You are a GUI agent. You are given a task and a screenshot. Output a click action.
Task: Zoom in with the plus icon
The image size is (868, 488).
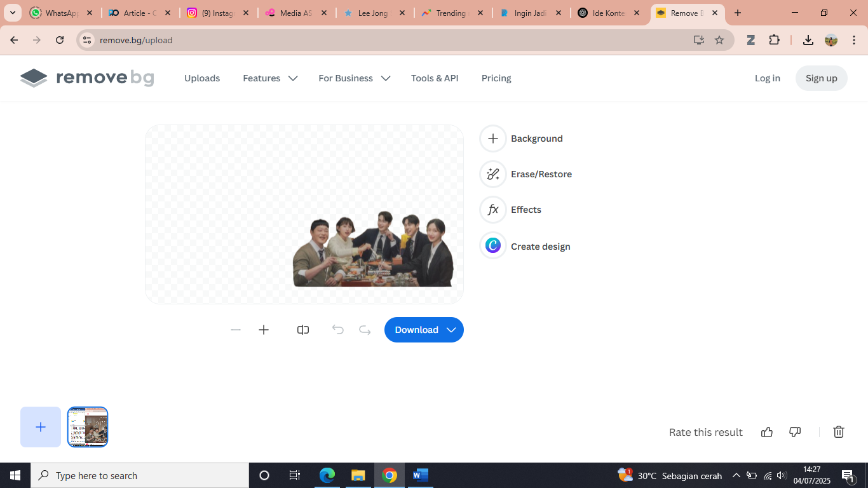click(x=264, y=330)
